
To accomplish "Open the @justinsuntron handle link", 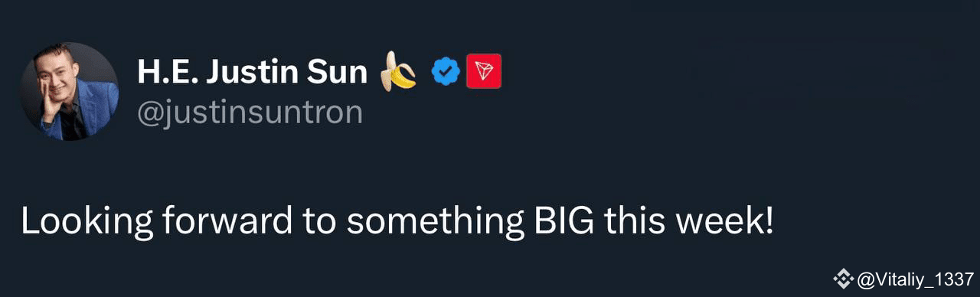I will click(x=250, y=112).
